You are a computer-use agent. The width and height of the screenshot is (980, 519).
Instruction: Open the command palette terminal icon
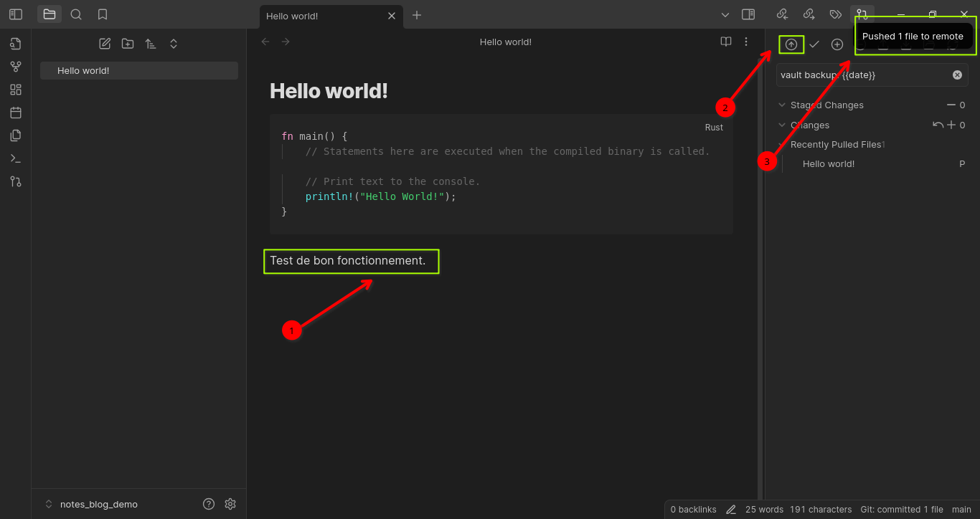tap(16, 158)
